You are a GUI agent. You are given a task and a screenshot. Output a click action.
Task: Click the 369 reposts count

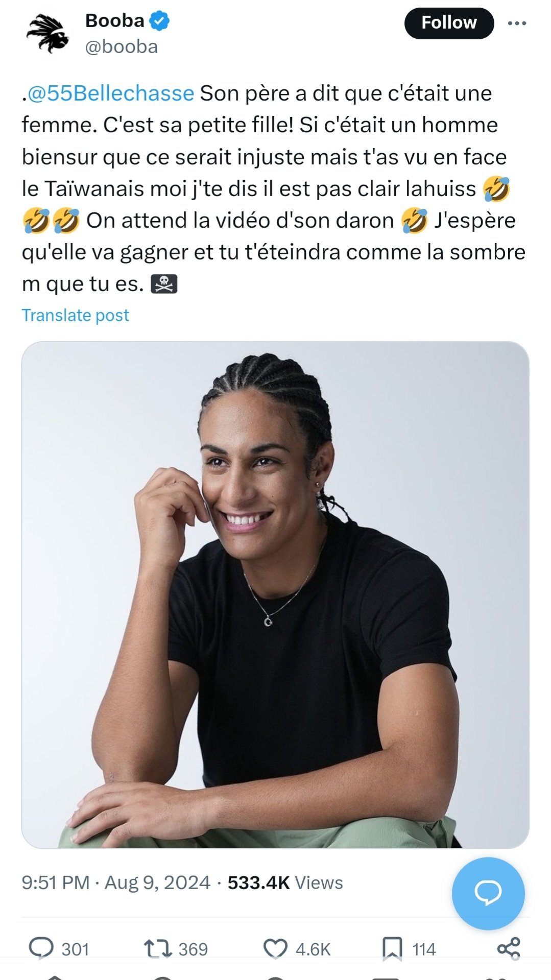(193, 949)
